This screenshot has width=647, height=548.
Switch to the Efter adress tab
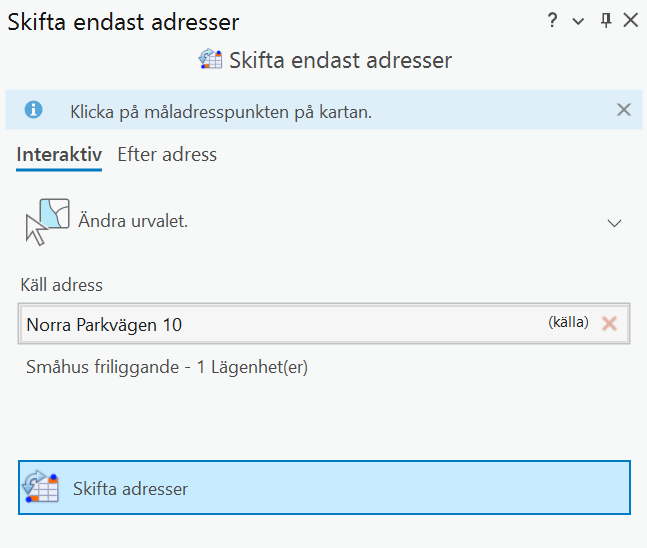tap(167, 155)
